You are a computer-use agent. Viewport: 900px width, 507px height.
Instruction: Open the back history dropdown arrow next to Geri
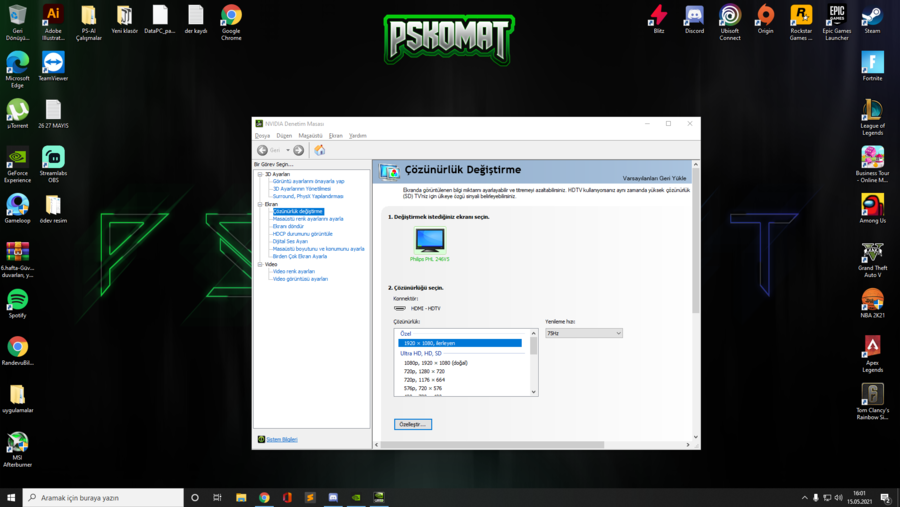(288, 150)
